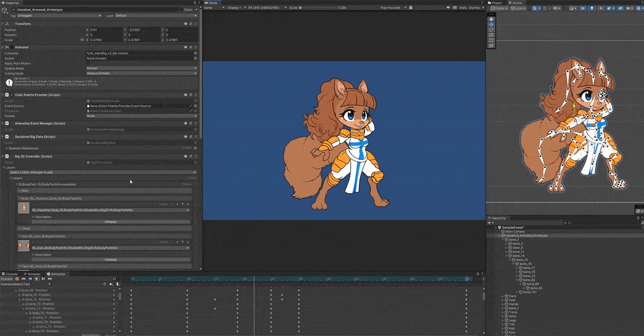Open Play Focused dropdown in Game view
The height and width of the screenshot is (336, 644).
[x=394, y=8]
